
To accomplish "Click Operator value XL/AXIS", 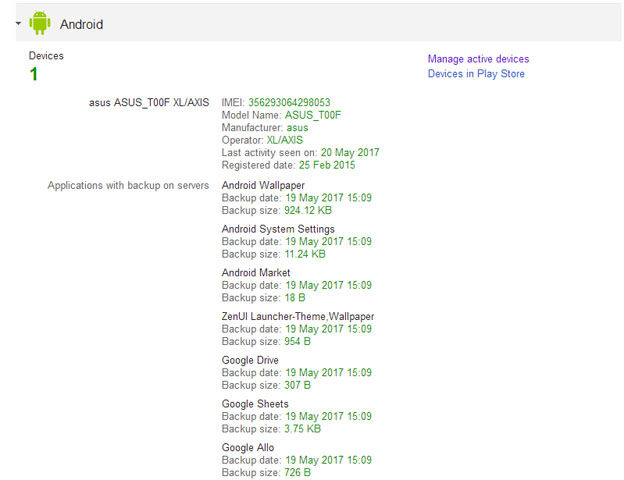I will pyautogui.click(x=285, y=140).
